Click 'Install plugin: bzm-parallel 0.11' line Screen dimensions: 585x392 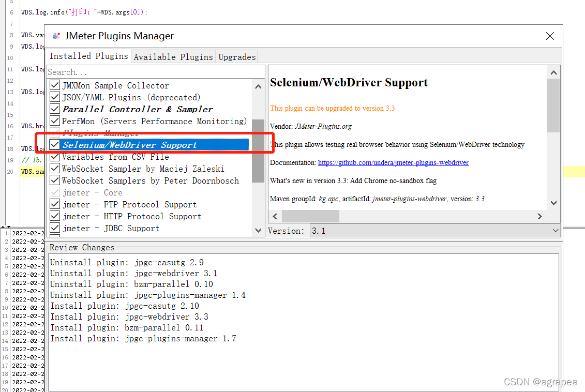click(127, 327)
